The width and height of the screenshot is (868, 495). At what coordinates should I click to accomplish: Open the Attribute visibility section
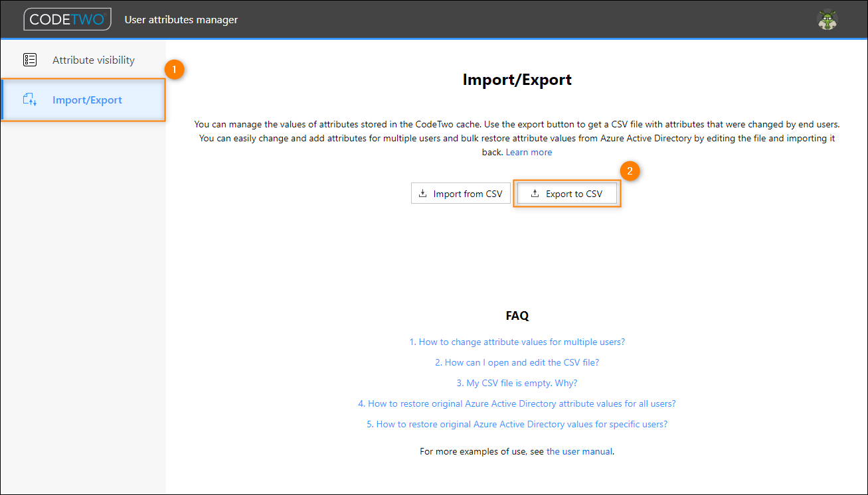tap(83, 60)
